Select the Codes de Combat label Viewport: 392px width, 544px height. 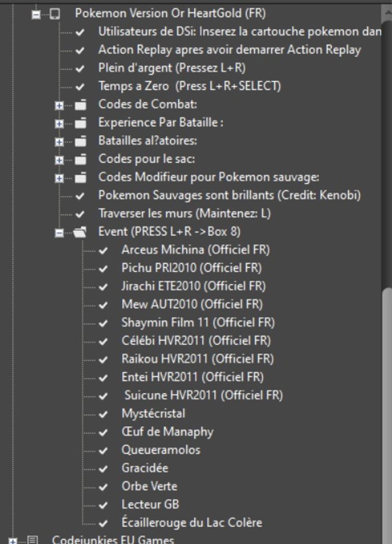coord(147,104)
